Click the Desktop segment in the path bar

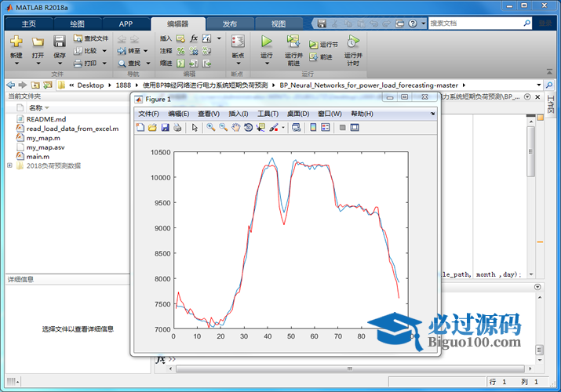point(90,85)
